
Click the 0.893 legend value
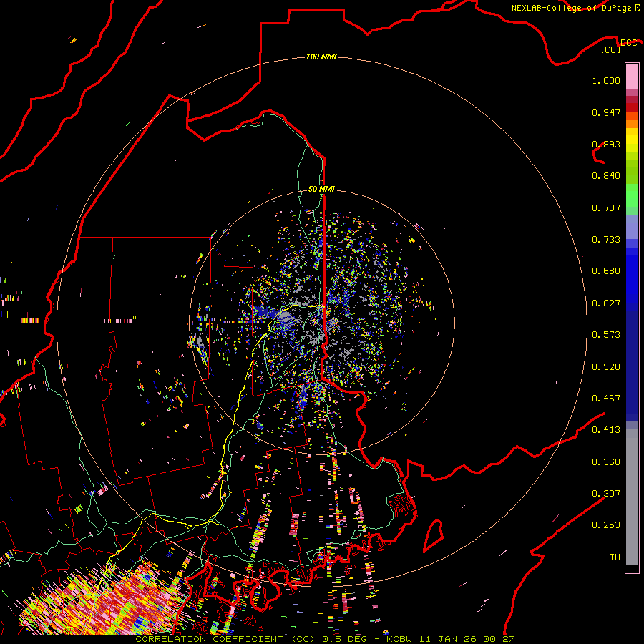[x=606, y=144]
